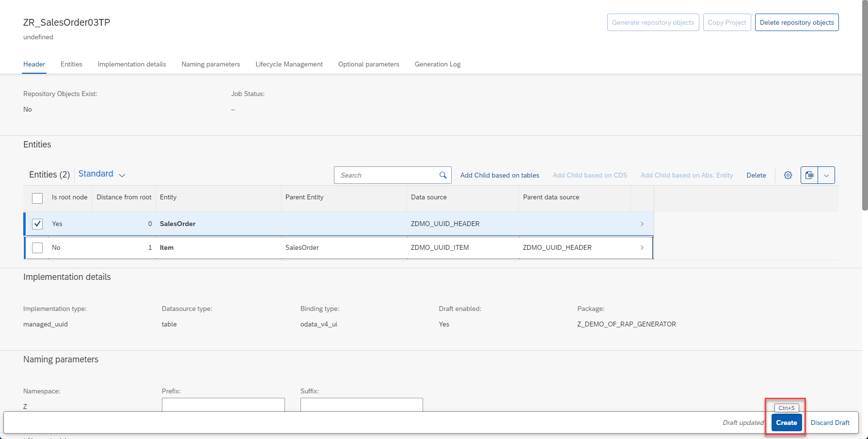Screen dimensions: 868x439
Task: Open SalesOrder row navigation chevron
Action: [642, 224]
